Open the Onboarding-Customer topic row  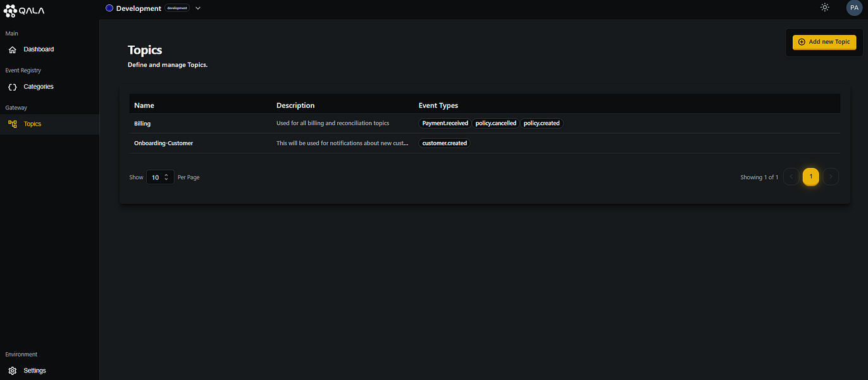click(163, 143)
